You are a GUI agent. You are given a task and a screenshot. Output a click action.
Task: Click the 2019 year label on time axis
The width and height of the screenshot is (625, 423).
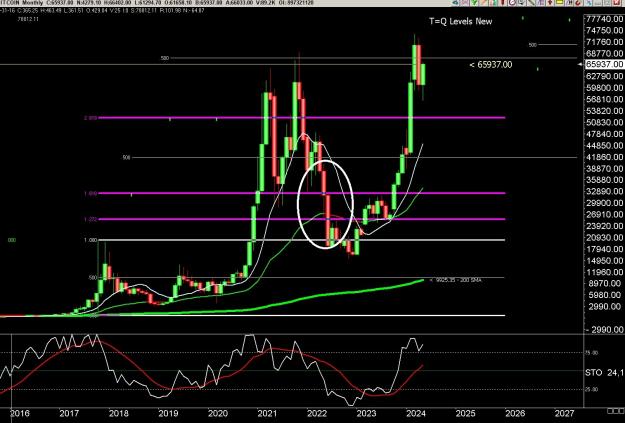168,413
